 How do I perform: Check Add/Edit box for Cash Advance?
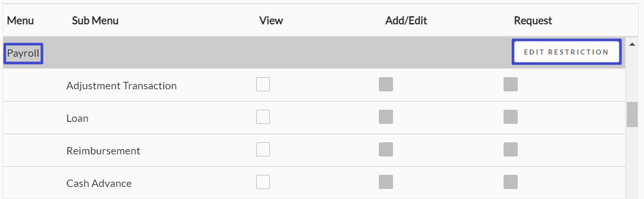386,182
